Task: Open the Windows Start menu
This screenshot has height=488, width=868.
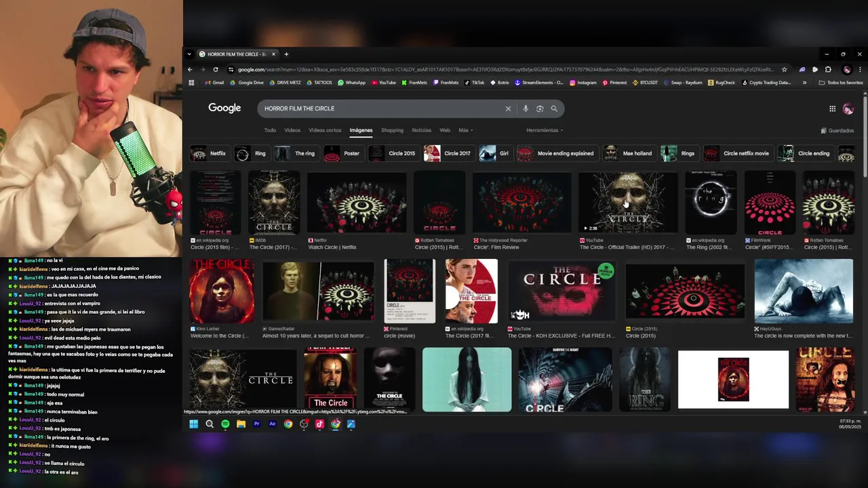Action: coord(193,424)
